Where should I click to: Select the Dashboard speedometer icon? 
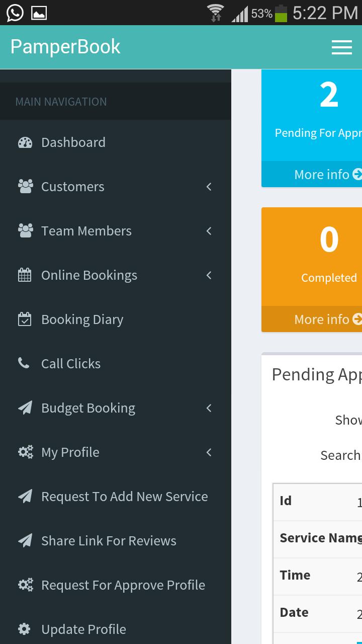[25, 142]
